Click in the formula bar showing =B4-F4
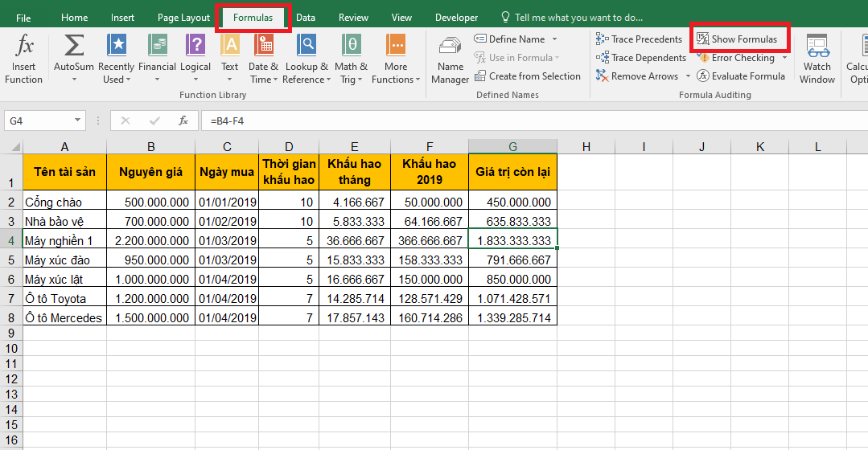 (x=483, y=121)
